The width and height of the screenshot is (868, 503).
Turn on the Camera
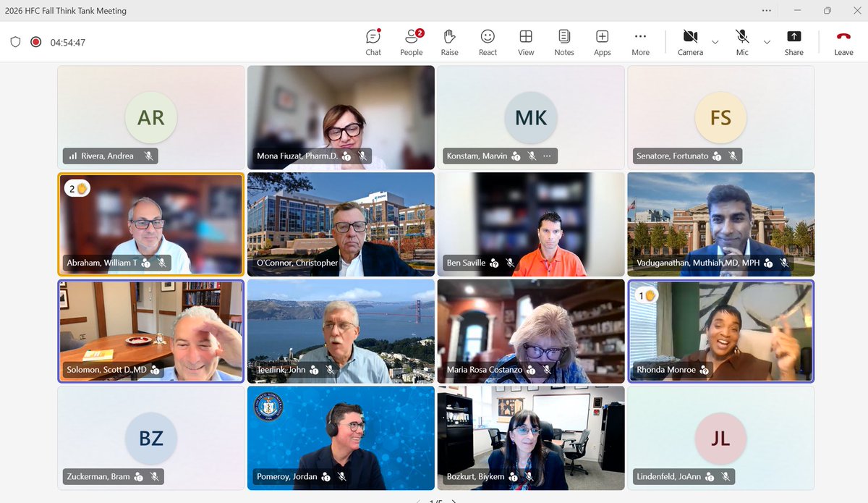tap(690, 42)
